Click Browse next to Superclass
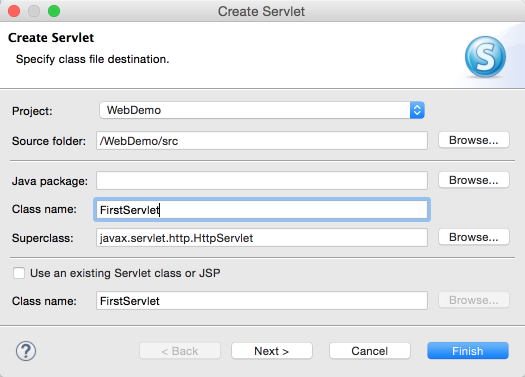Image resolution: width=525 pixels, height=377 pixels. click(x=473, y=237)
